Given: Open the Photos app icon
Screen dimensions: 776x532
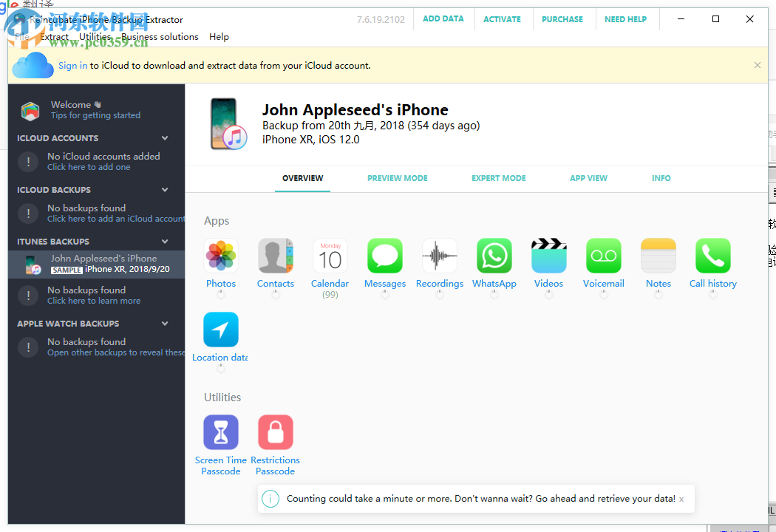Looking at the screenshot, I should coord(220,256).
